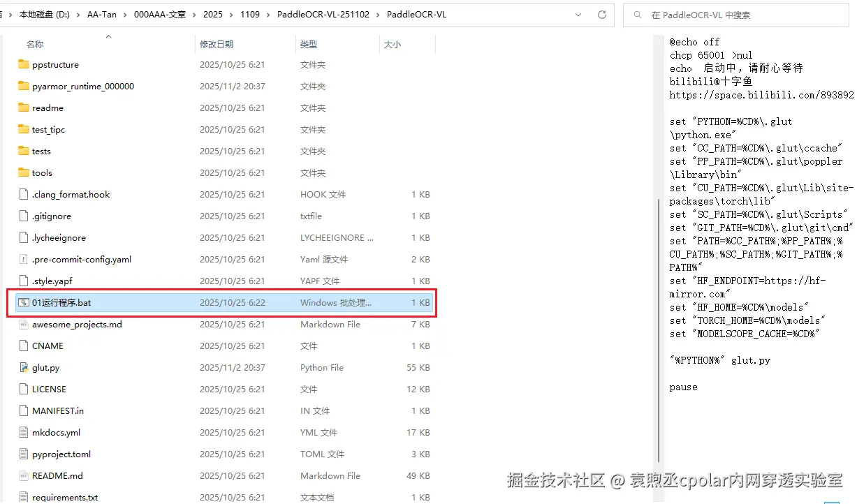Viewport: 857px width, 504px height.
Task: Select the 01运行程序.bat file name
Action: pyautogui.click(x=61, y=303)
